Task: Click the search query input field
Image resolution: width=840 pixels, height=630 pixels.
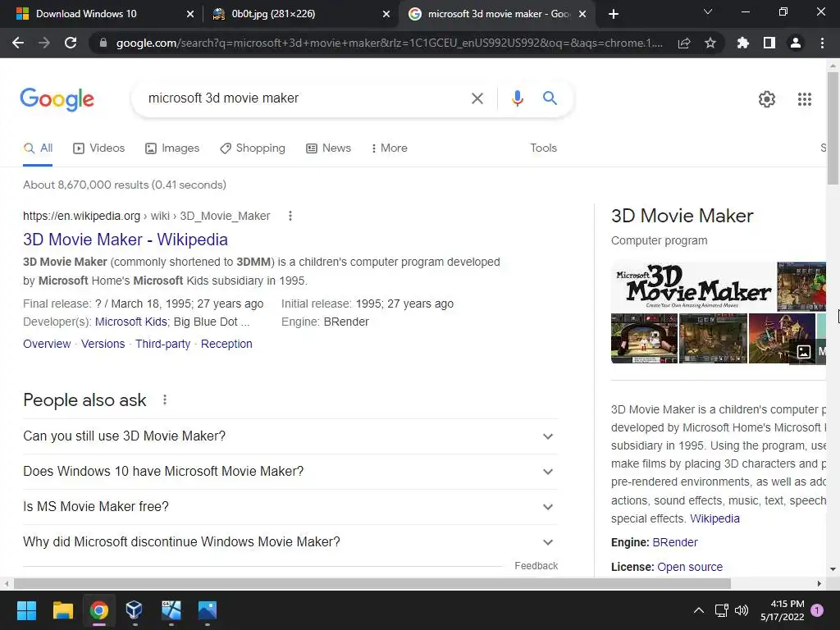Action: pos(300,98)
